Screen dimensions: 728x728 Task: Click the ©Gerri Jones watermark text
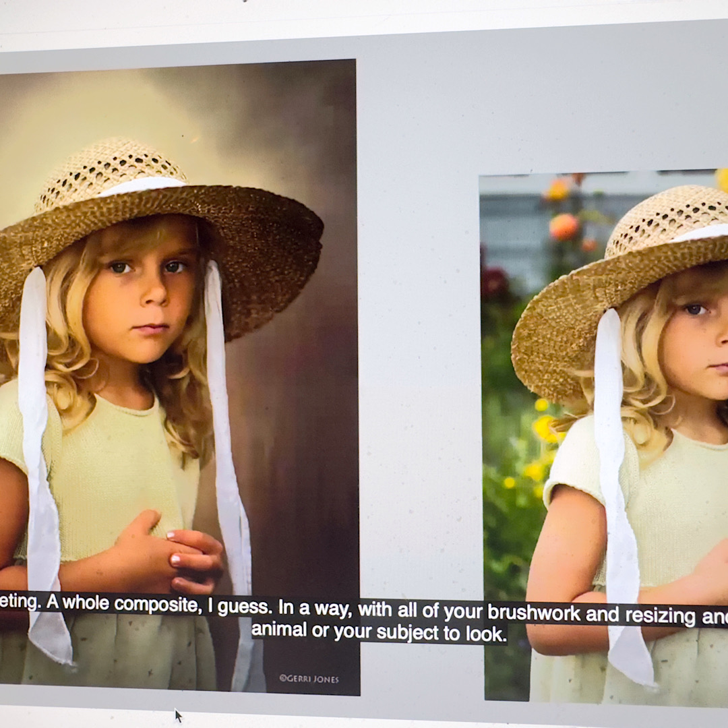click(309, 678)
